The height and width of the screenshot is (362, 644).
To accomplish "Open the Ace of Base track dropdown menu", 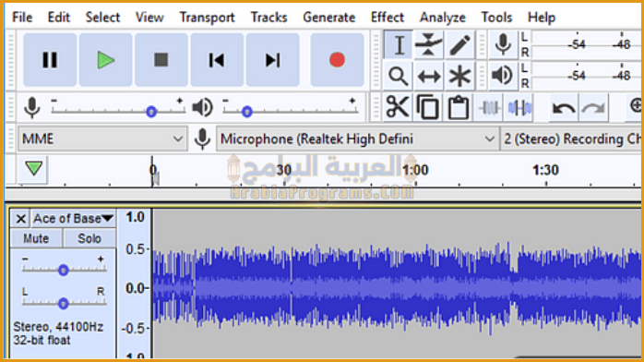I will pyautogui.click(x=74, y=219).
